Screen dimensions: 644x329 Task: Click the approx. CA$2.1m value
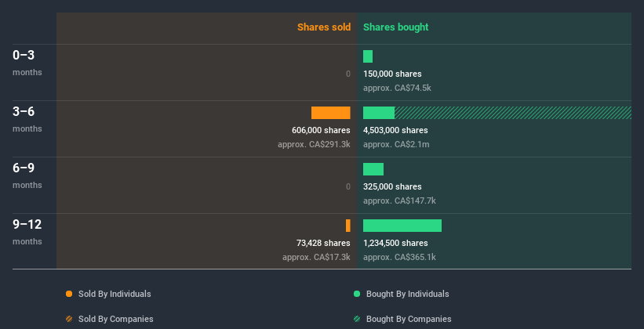click(396, 144)
